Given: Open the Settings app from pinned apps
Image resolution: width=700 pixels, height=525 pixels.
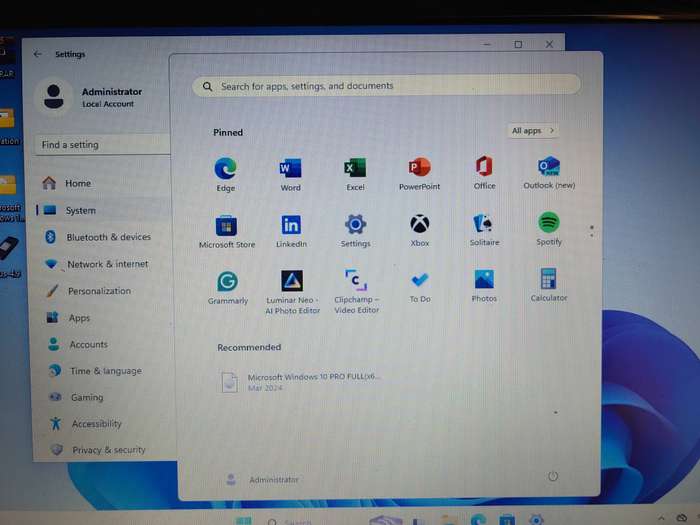Looking at the screenshot, I should pyautogui.click(x=355, y=230).
